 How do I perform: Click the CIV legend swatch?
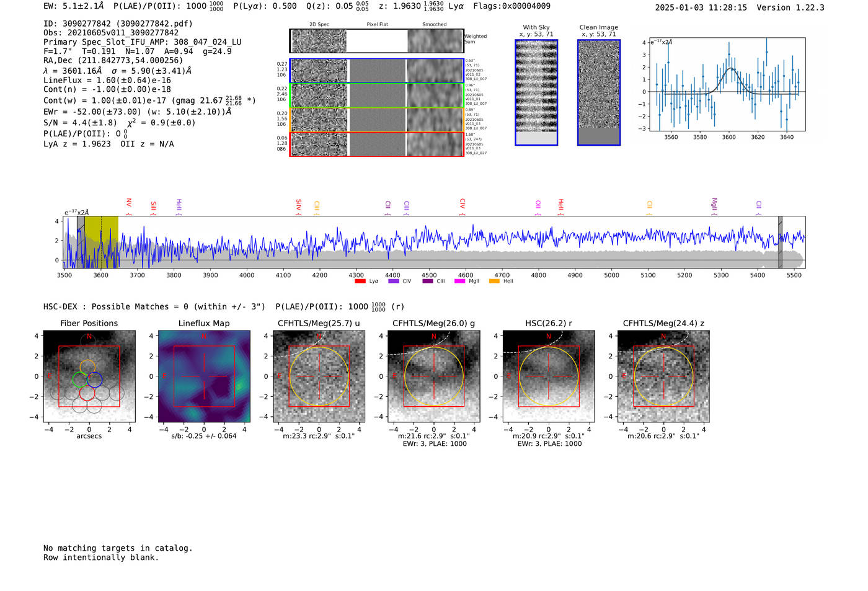(394, 281)
